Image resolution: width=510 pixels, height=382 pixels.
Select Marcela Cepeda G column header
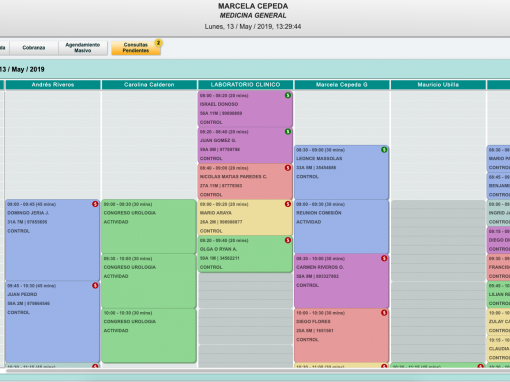[x=342, y=85]
